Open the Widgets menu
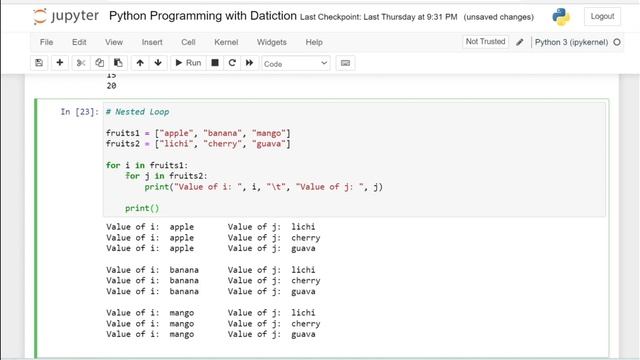640x360 pixels. pos(272,42)
